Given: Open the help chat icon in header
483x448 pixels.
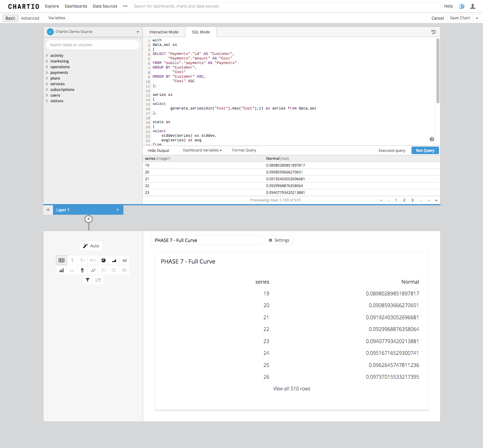Looking at the screenshot, I should (461, 6).
